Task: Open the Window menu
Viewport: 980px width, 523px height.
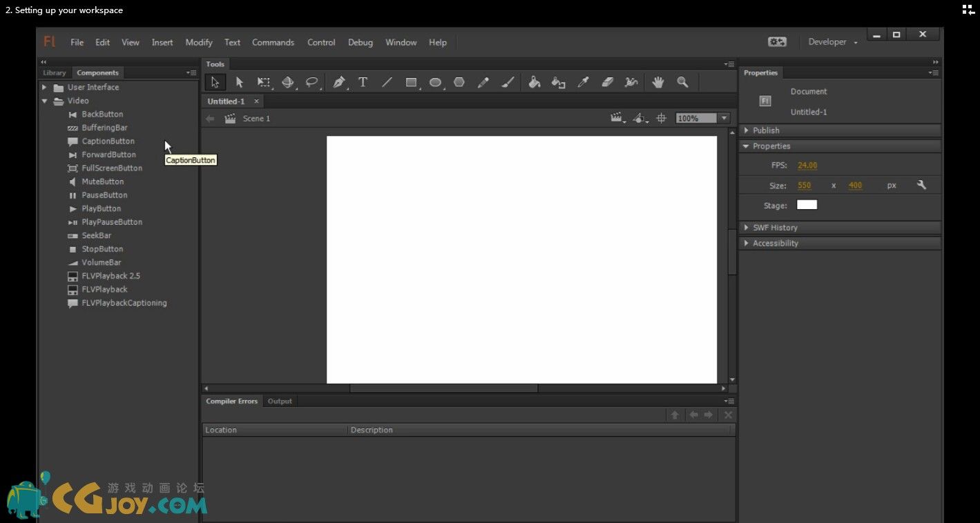Action: point(401,42)
